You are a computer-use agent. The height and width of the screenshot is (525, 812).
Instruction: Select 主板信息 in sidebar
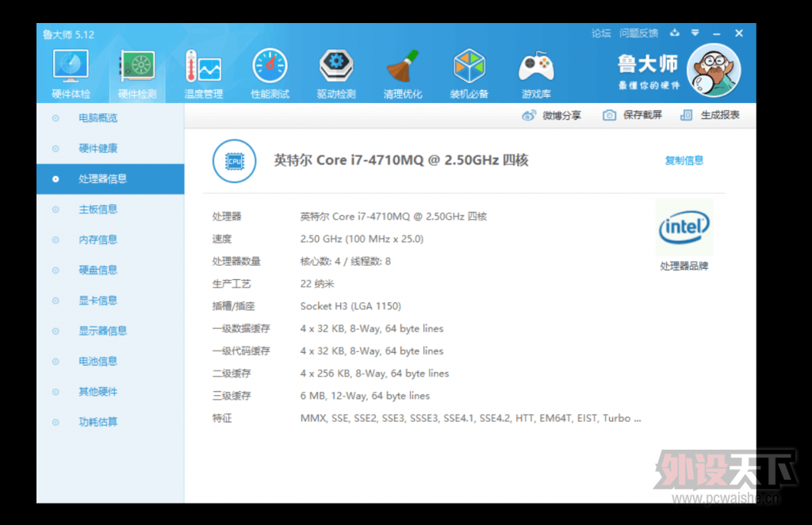110,209
